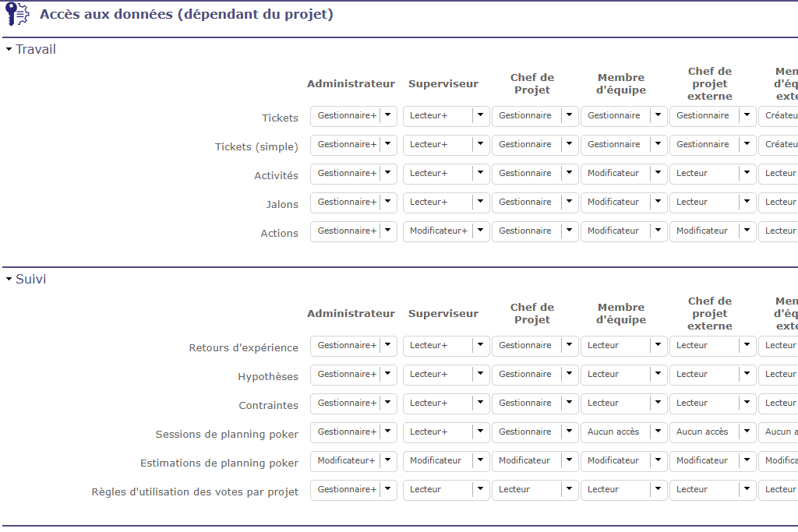Open Membre d'équipe dropdown for Activités
This screenshot has width=798, height=532.
pos(658,173)
